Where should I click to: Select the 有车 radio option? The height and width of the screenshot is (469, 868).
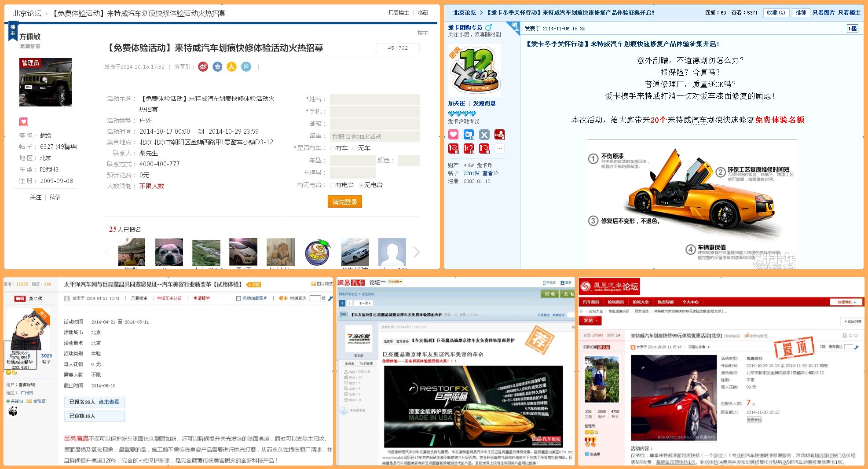coord(333,148)
